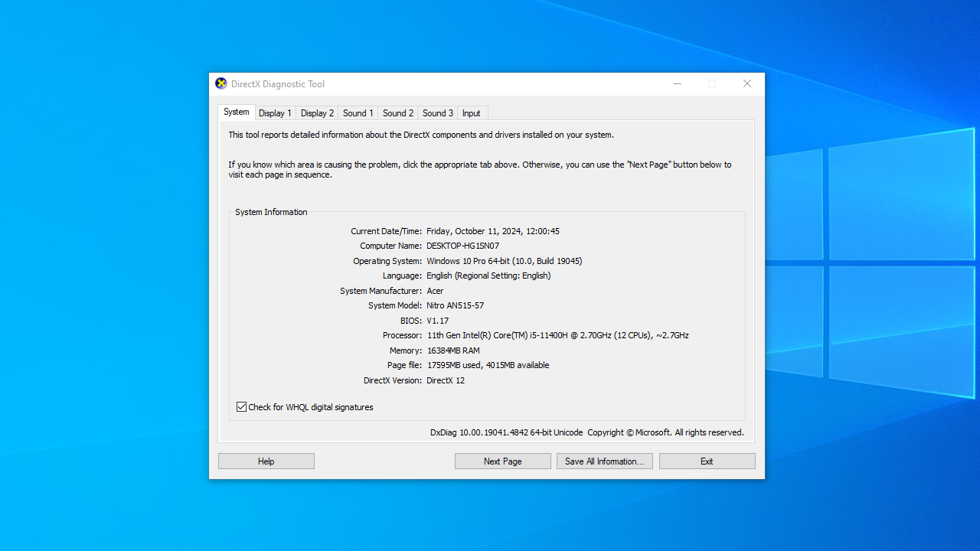
Task: Click the DirectX Diagnostic Tool title bar icon
Action: point(221,84)
